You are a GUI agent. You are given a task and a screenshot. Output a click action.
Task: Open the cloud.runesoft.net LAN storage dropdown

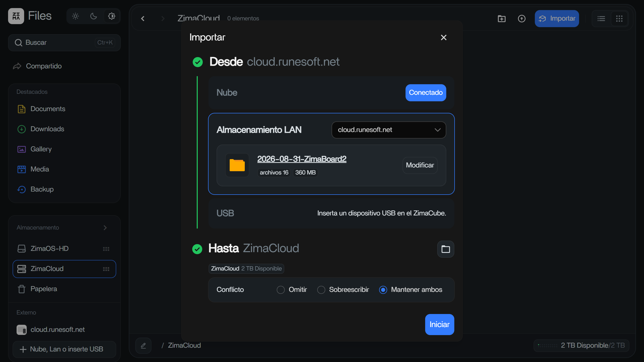point(389,130)
